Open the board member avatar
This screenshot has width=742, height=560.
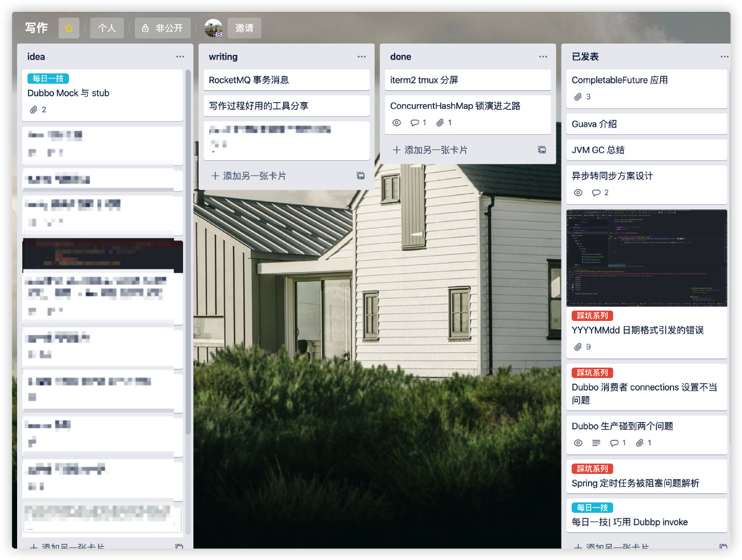tap(213, 28)
